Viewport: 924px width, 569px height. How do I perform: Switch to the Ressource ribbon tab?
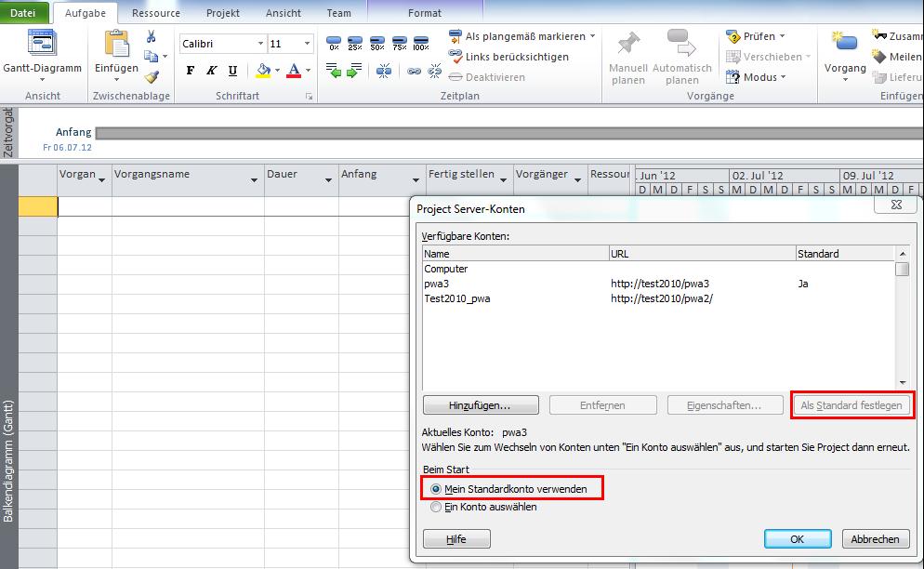pyautogui.click(x=156, y=13)
